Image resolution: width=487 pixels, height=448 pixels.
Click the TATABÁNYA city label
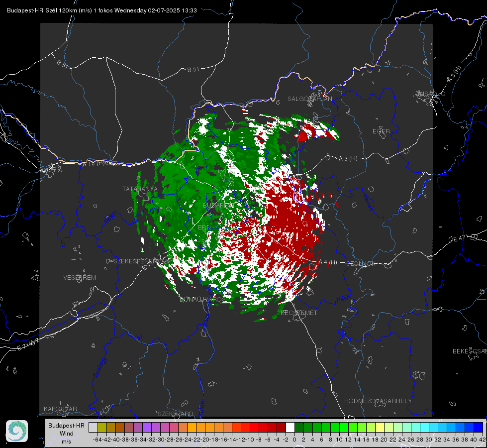(140, 189)
